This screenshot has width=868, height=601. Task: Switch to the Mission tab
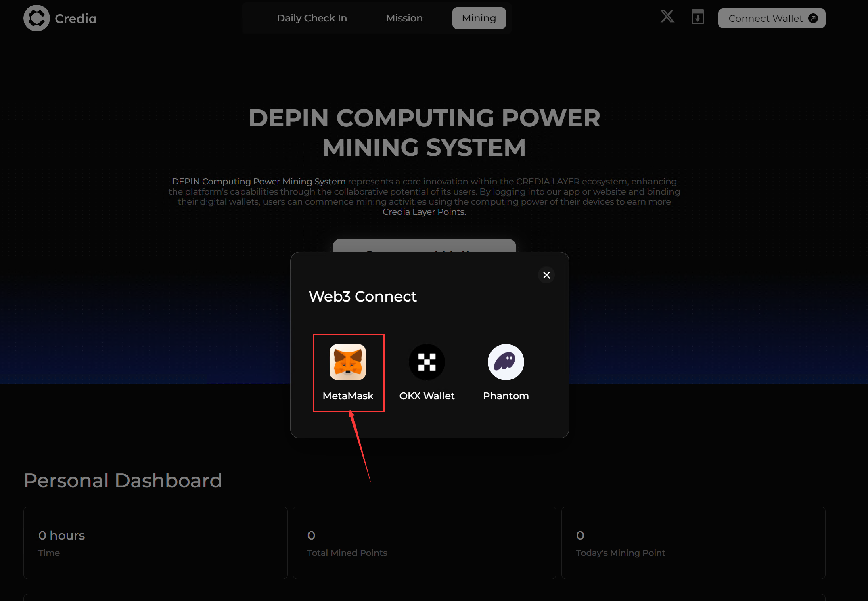(x=404, y=18)
